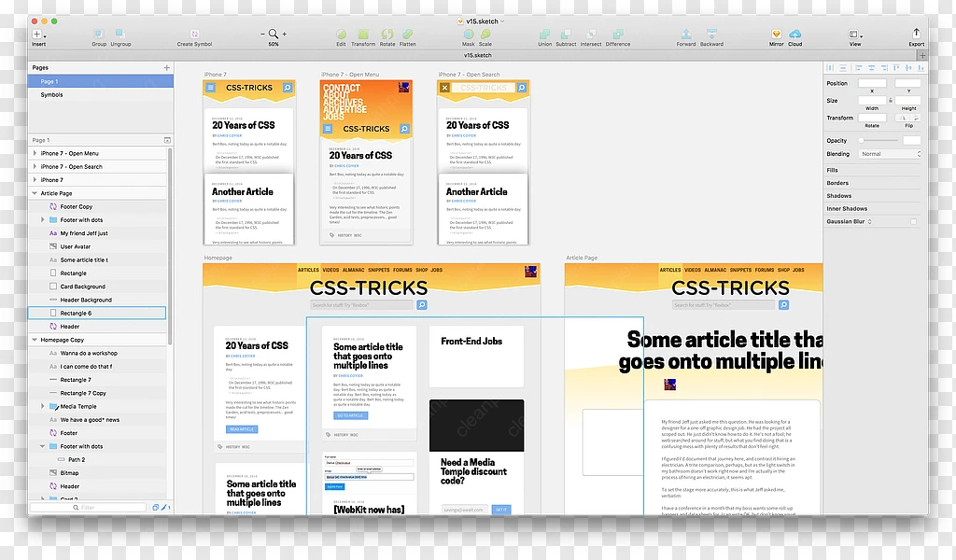This screenshot has height=560, width=956.
Task: Add a new page with plus icon
Action: [166, 67]
